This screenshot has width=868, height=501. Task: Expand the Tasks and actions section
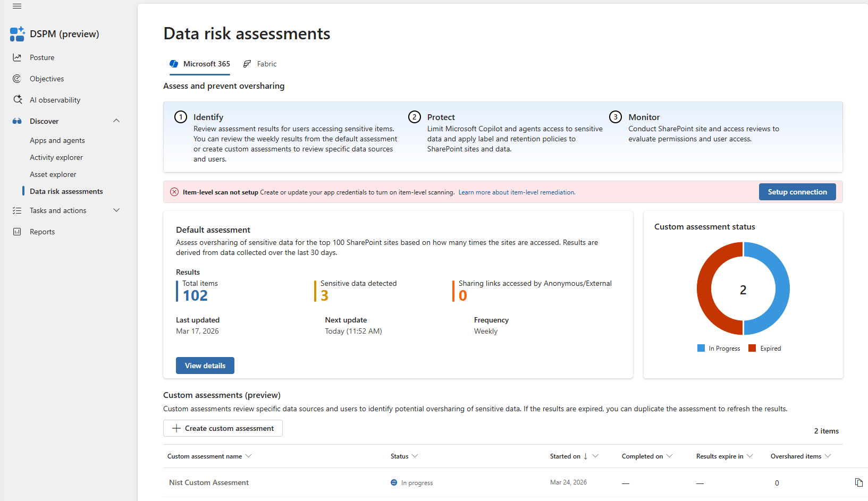pyautogui.click(x=116, y=210)
